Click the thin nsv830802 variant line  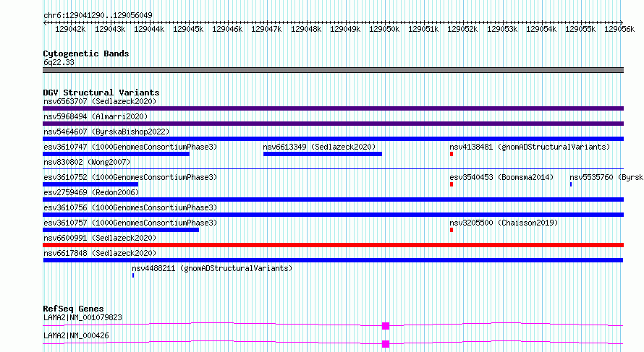pos(333,168)
